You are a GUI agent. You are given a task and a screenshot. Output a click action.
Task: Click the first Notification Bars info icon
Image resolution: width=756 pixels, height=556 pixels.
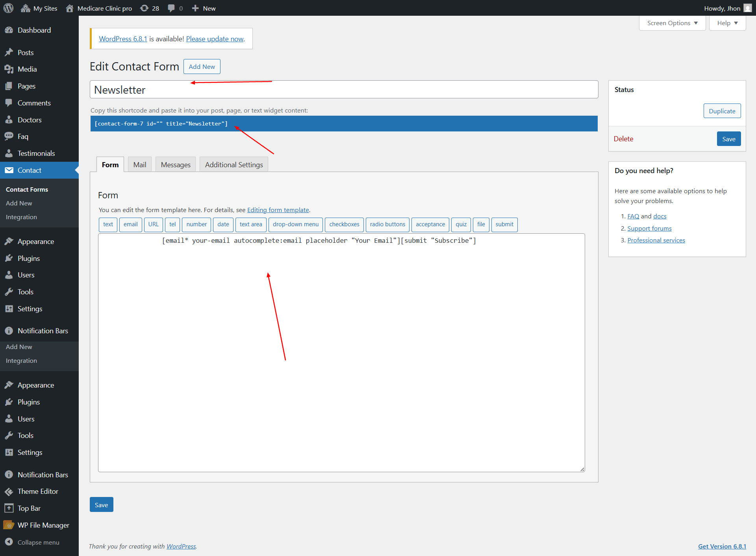(x=9, y=331)
